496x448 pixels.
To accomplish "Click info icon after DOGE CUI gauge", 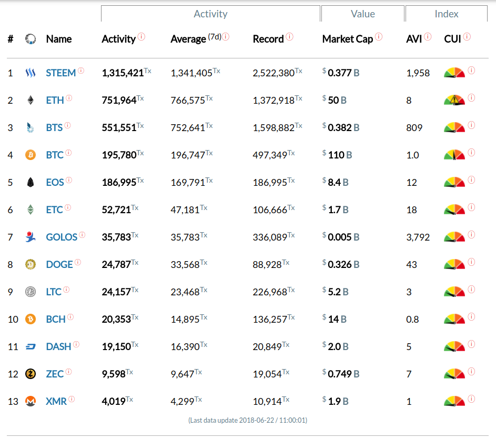I will [471, 262].
